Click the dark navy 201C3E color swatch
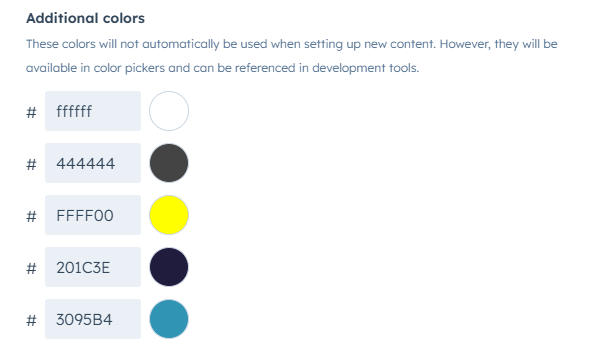The height and width of the screenshot is (364, 600). pos(169,267)
